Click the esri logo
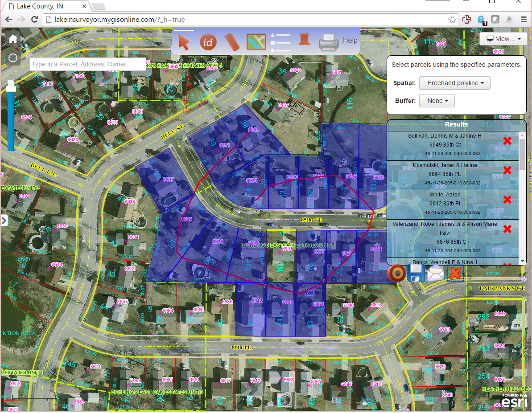The height and width of the screenshot is (413, 532). coord(514,401)
